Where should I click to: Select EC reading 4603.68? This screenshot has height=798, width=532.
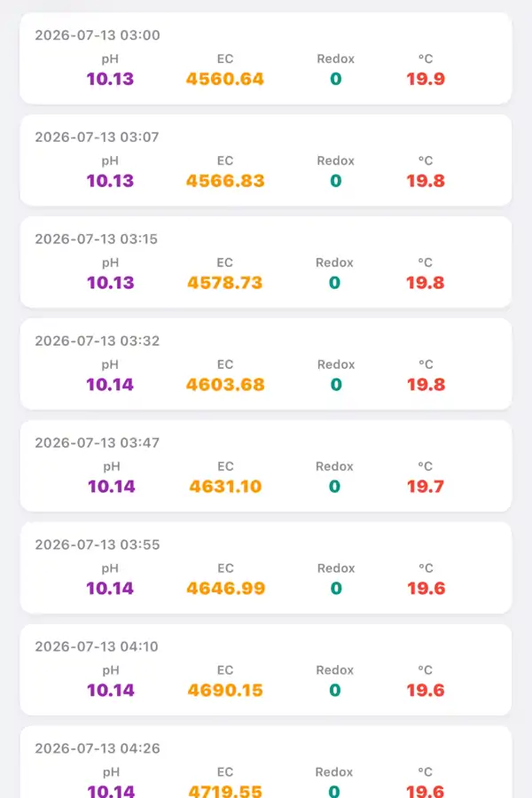[x=225, y=384]
